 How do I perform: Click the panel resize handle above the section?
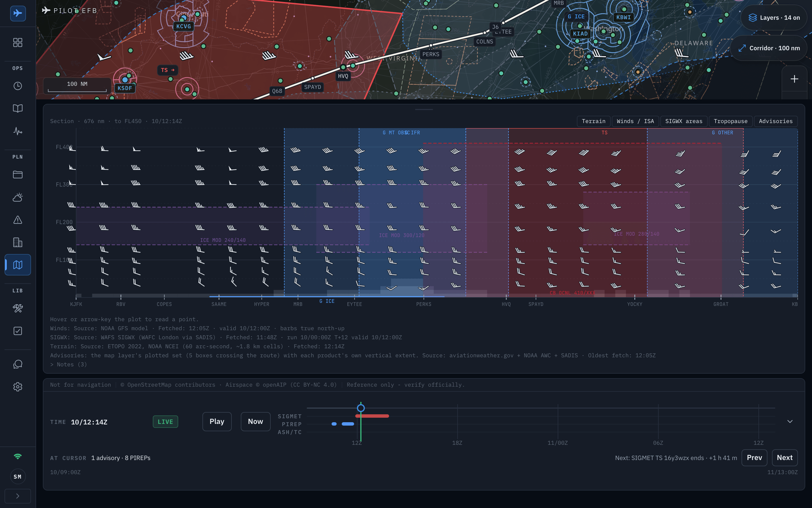click(424, 110)
